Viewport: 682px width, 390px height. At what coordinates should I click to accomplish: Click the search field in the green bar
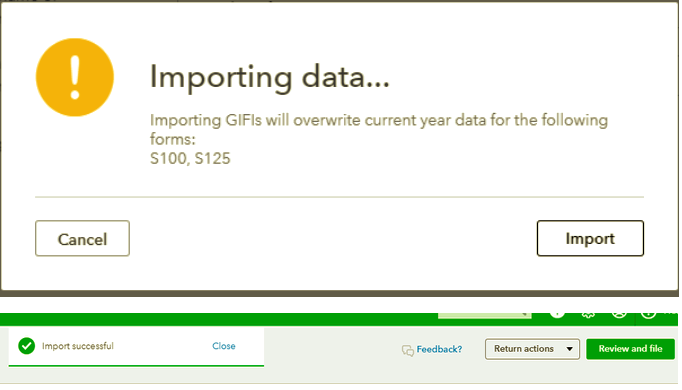coord(485,315)
